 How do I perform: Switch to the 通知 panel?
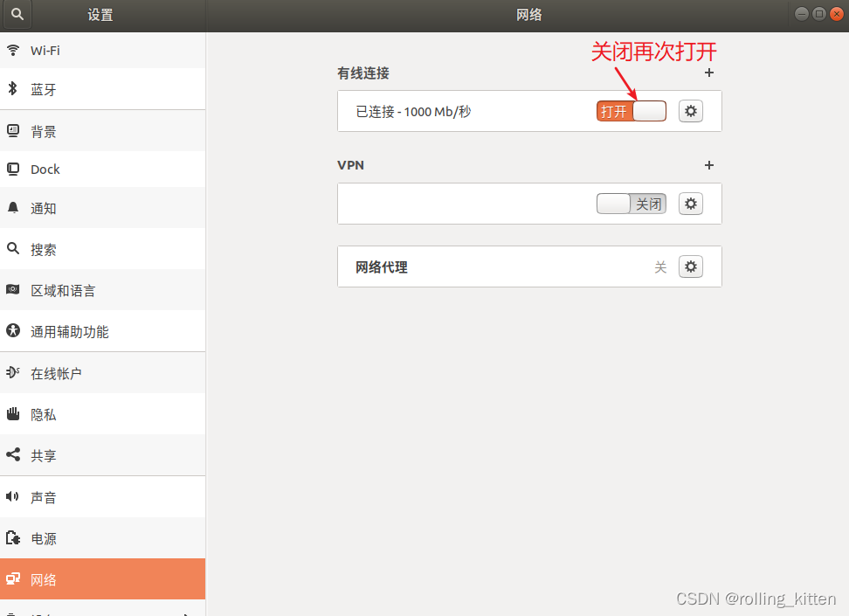click(102, 208)
